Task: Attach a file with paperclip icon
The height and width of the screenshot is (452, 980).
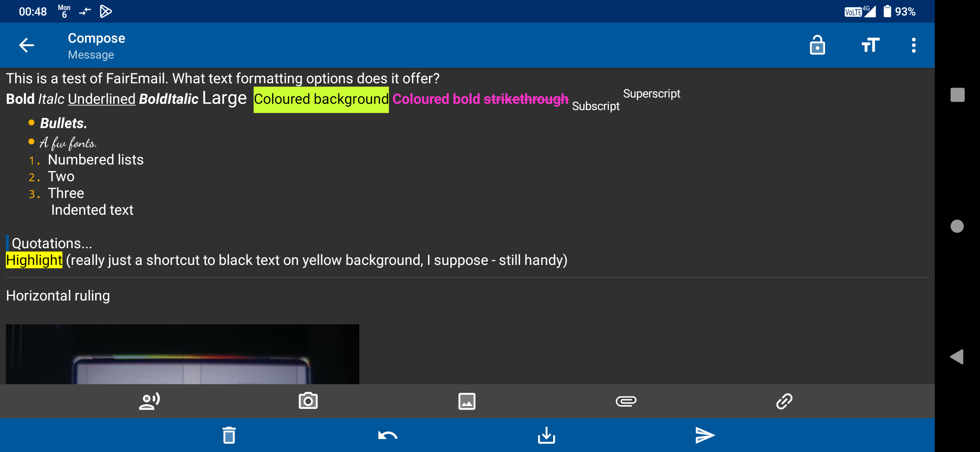Action: 626,401
